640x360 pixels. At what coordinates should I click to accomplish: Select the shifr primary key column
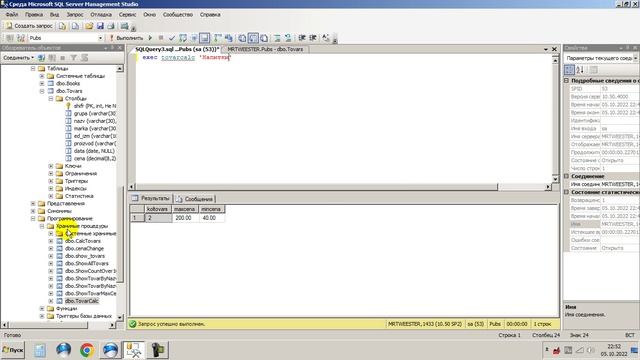click(95, 106)
